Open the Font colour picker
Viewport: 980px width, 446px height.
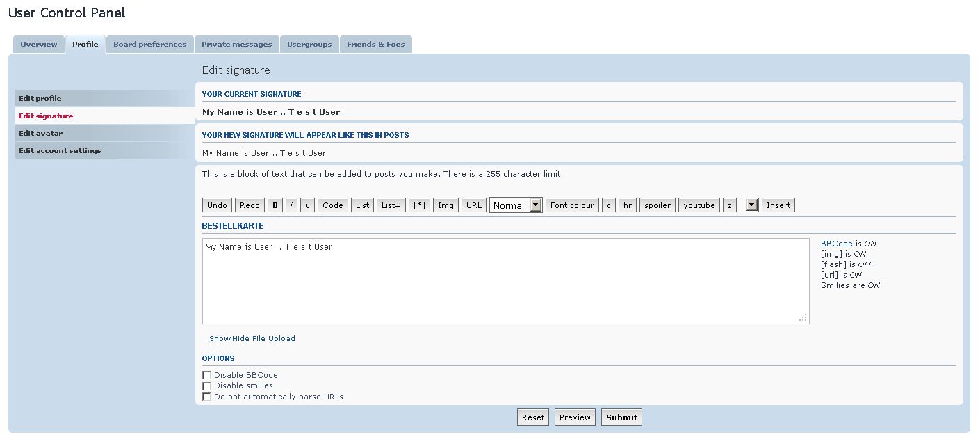click(x=572, y=205)
